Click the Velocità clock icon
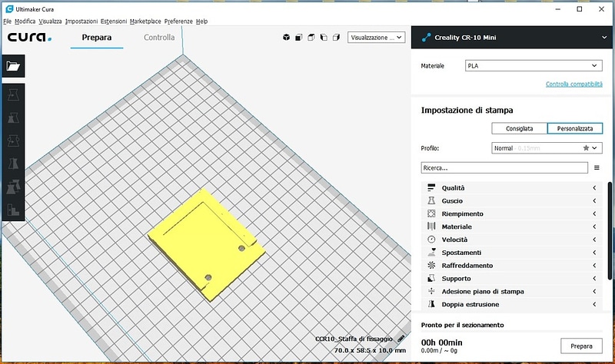Viewport: 615px width, 364px height. click(431, 240)
